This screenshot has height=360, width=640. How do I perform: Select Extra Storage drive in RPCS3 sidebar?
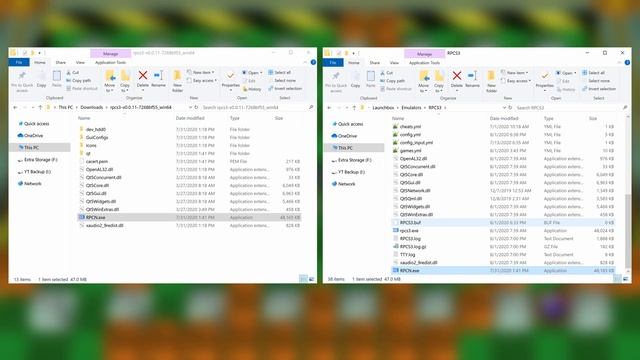(352, 160)
